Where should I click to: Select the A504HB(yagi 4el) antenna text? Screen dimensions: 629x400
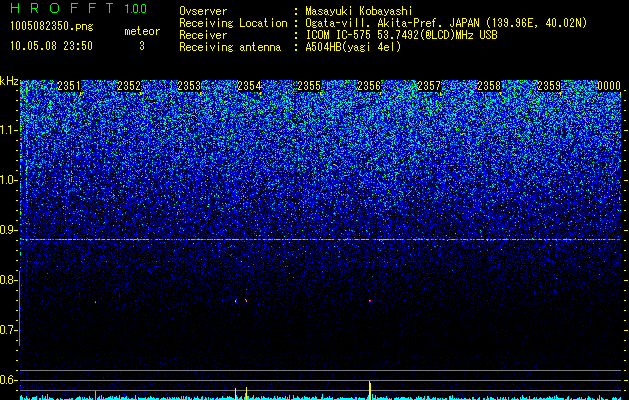(x=353, y=47)
